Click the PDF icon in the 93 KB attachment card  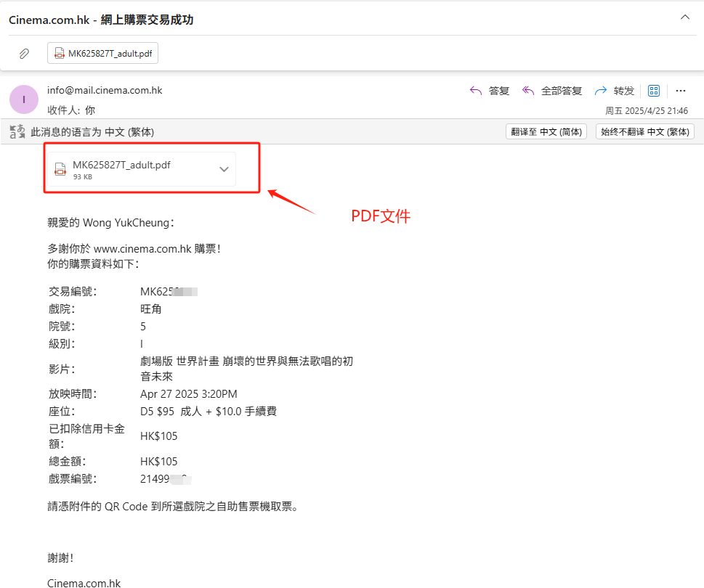click(61, 169)
